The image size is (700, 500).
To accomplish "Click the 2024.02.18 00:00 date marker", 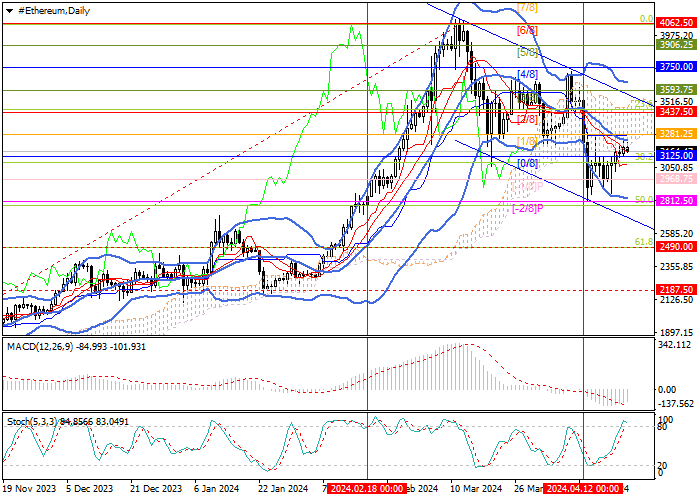I will pyautogui.click(x=367, y=488).
